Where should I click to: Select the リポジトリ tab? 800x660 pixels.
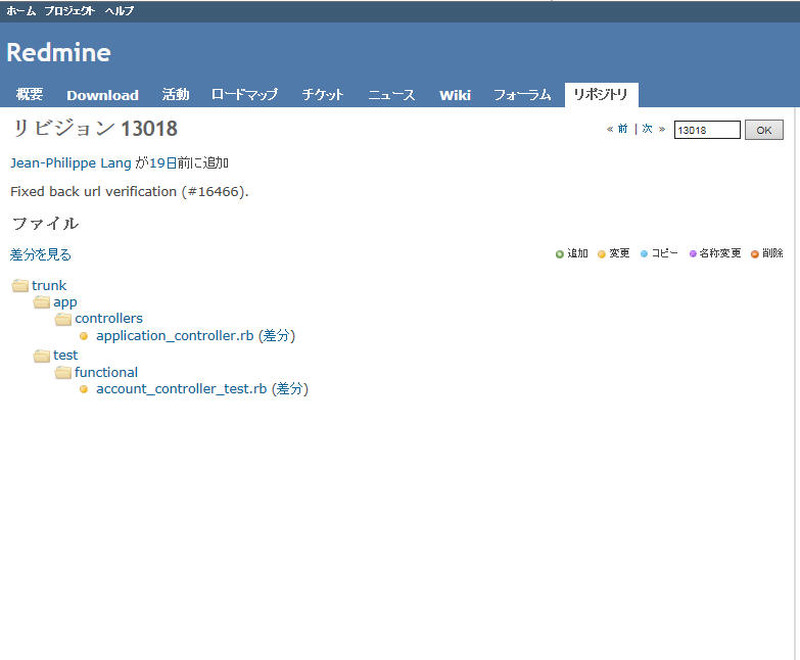[x=601, y=95]
